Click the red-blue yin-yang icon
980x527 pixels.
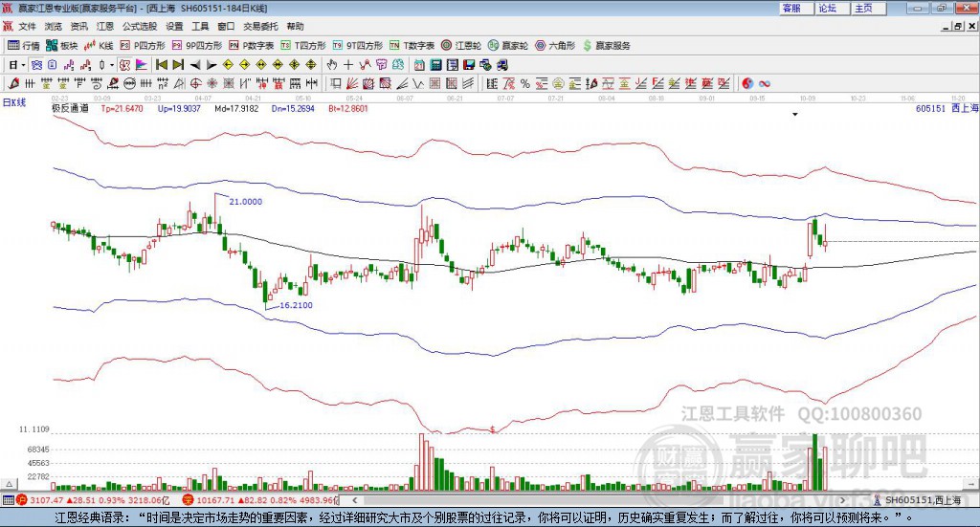pos(747,83)
